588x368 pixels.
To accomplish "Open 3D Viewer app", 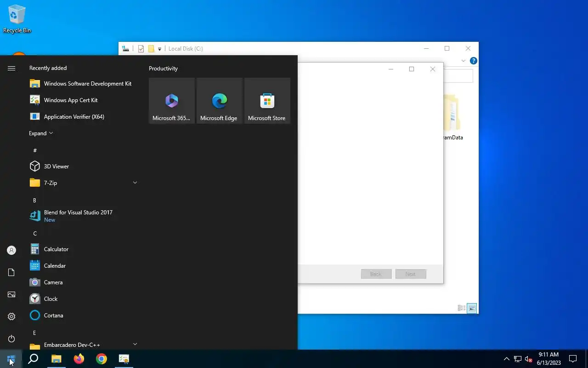I will tap(83, 167).
